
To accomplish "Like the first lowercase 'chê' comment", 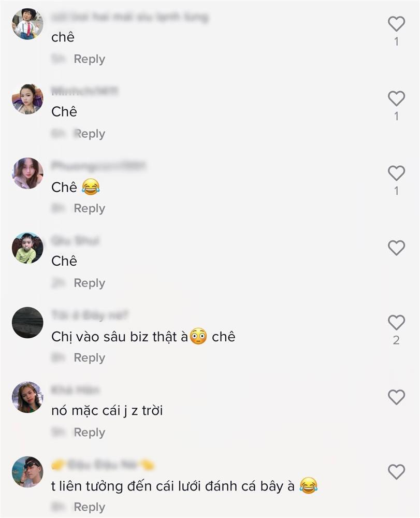I will [x=396, y=24].
